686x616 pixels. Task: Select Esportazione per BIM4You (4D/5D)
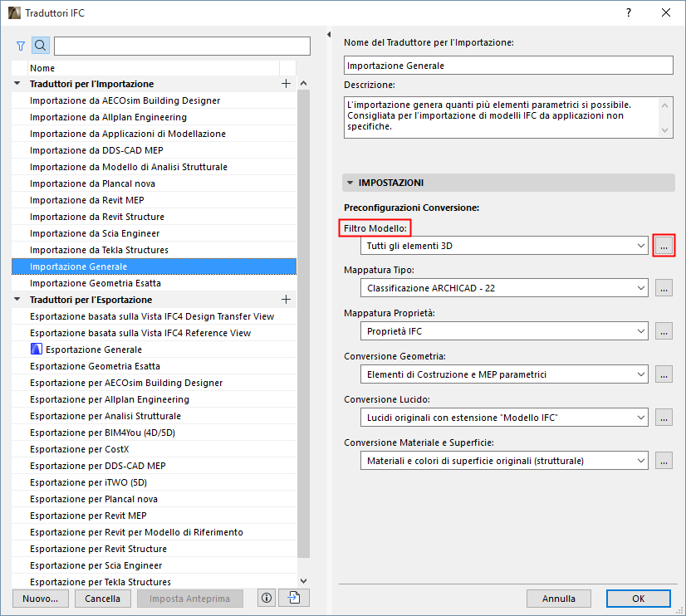click(x=154, y=433)
